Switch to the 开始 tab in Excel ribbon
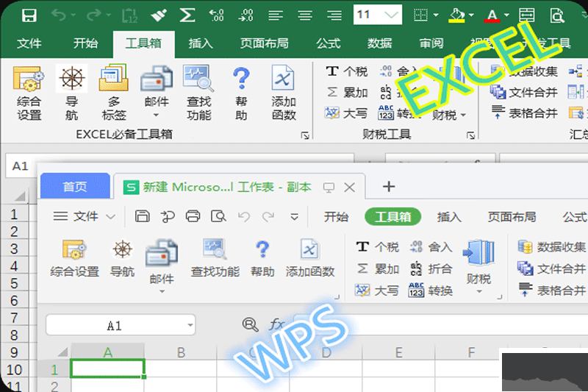Image resolution: width=588 pixels, height=392 pixels. pos(85,43)
